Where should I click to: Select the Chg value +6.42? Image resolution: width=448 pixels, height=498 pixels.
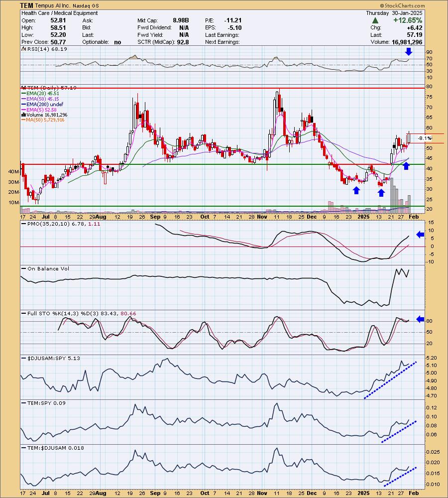pyautogui.click(x=414, y=27)
